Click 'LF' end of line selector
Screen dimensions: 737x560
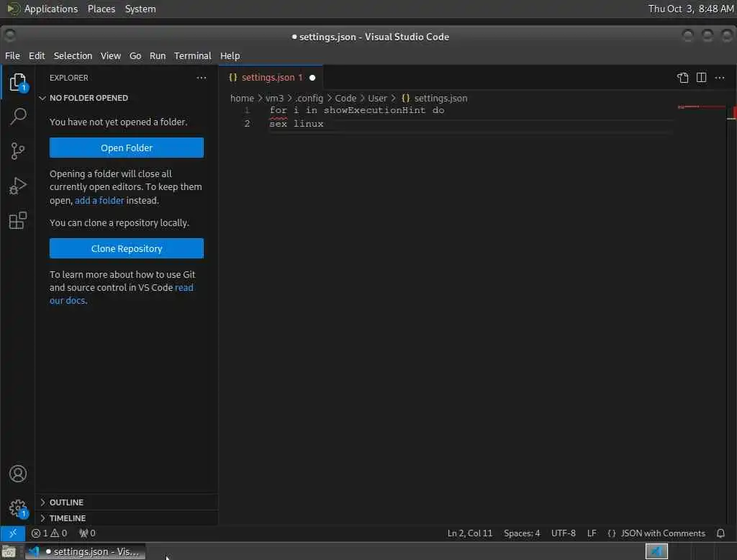point(592,533)
